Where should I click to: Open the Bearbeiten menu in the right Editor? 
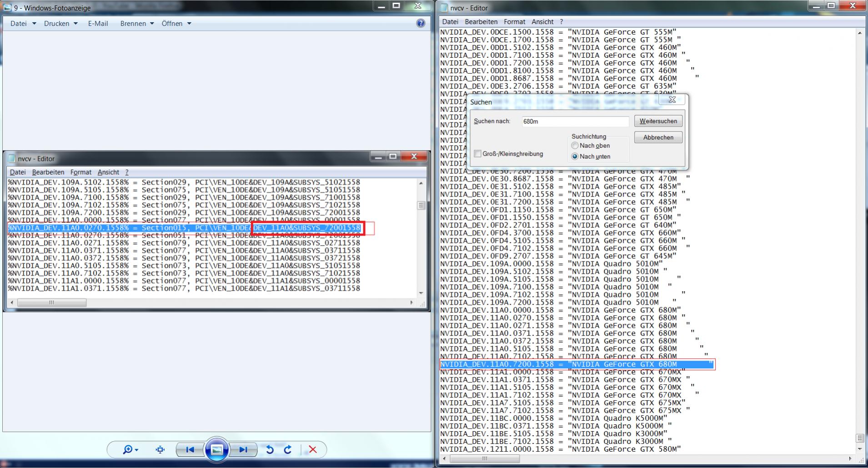pyautogui.click(x=481, y=21)
